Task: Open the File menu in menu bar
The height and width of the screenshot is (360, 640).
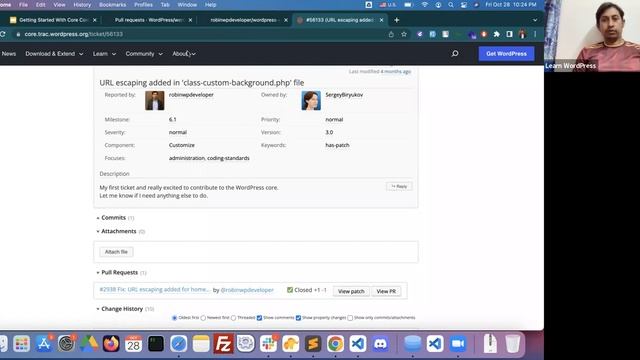Action: (x=23, y=5)
